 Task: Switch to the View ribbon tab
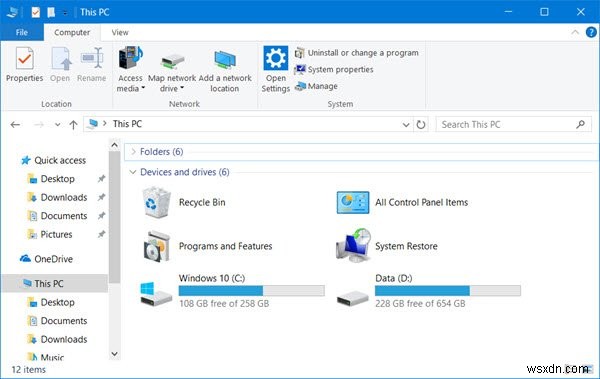point(120,33)
